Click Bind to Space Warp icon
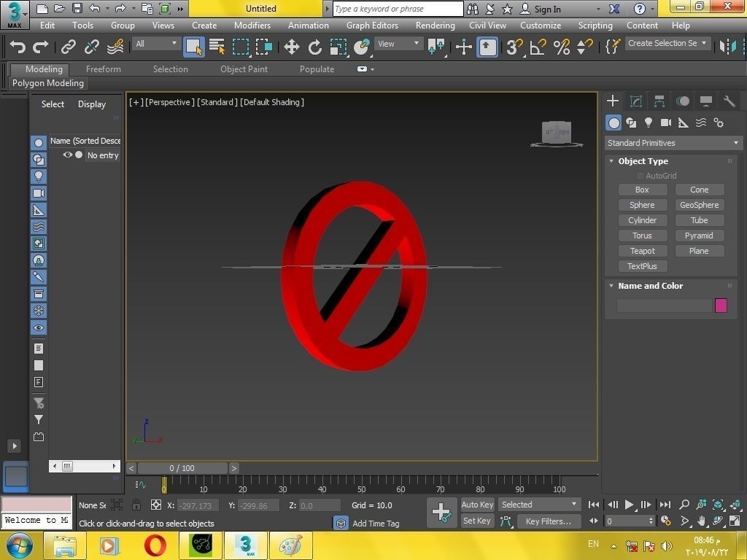Viewport: 747px width, 560px height. [x=115, y=47]
